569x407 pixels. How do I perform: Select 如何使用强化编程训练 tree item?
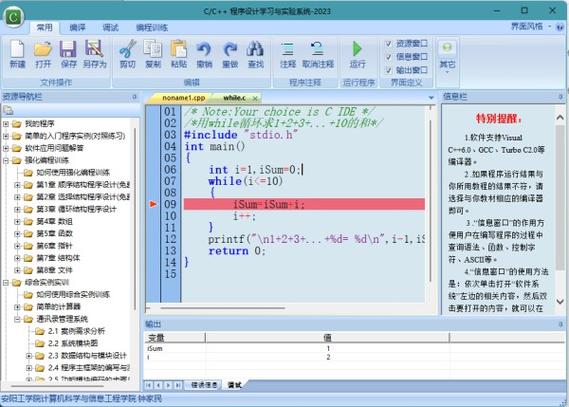[73, 172]
